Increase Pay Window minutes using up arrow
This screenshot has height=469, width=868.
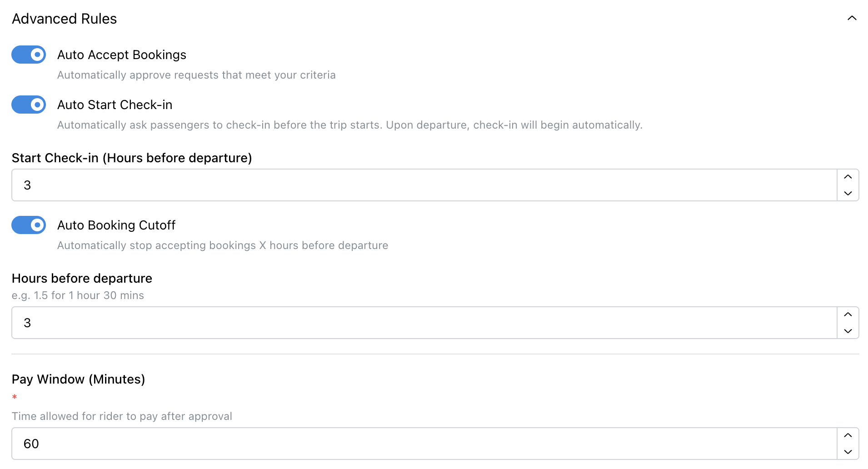point(848,435)
